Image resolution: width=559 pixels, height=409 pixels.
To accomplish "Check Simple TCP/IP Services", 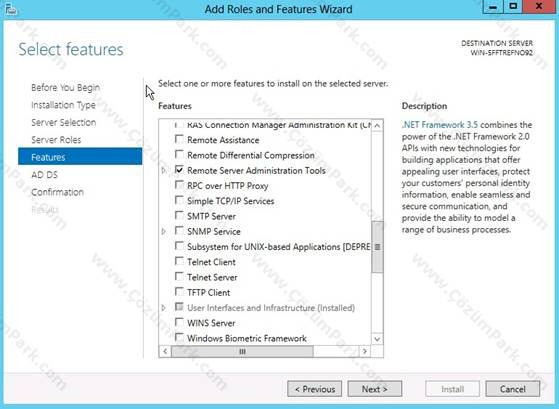I will 179,200.
